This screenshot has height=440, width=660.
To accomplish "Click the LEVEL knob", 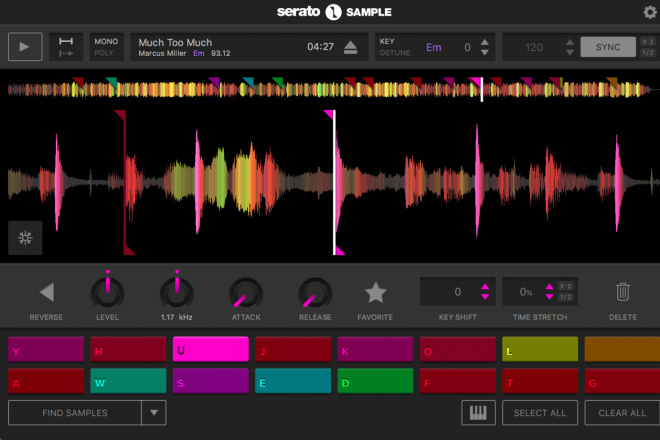I will (107, 292).
